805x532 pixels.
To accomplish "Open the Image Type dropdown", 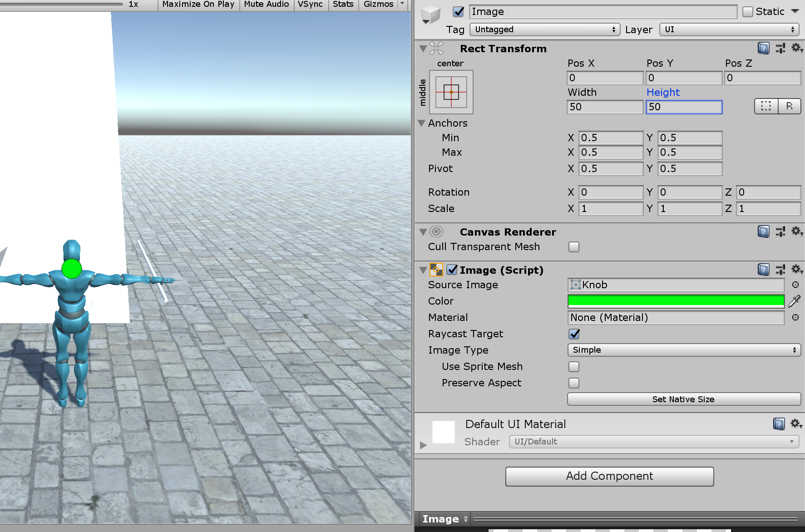I will [x=684, y=350].
